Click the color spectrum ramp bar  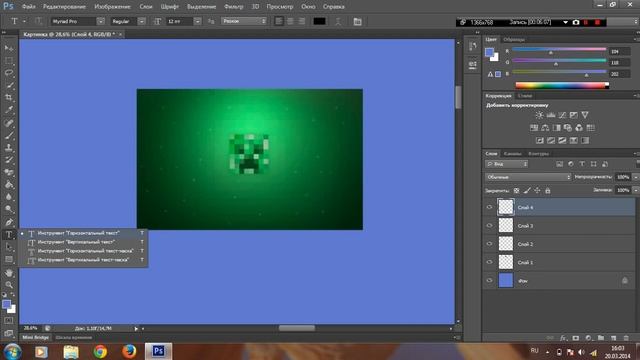click(562, 85)
